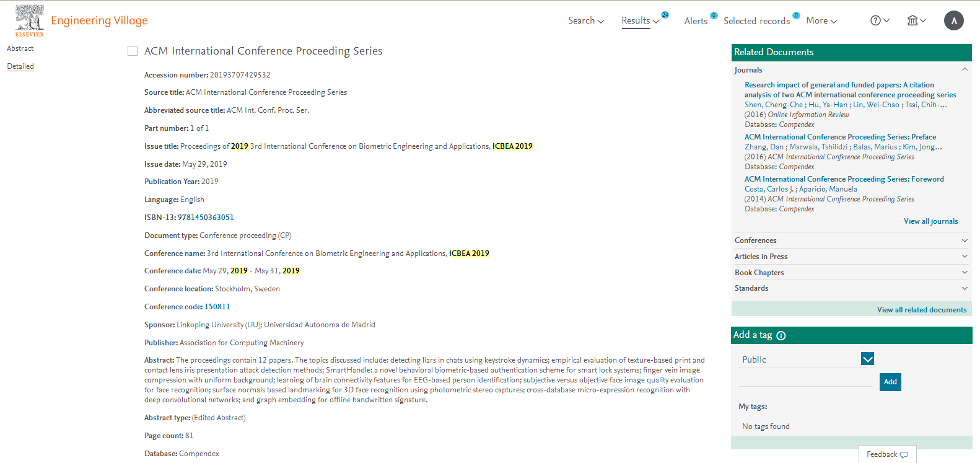Switch to the Abstract view

[x=20, y=48]
